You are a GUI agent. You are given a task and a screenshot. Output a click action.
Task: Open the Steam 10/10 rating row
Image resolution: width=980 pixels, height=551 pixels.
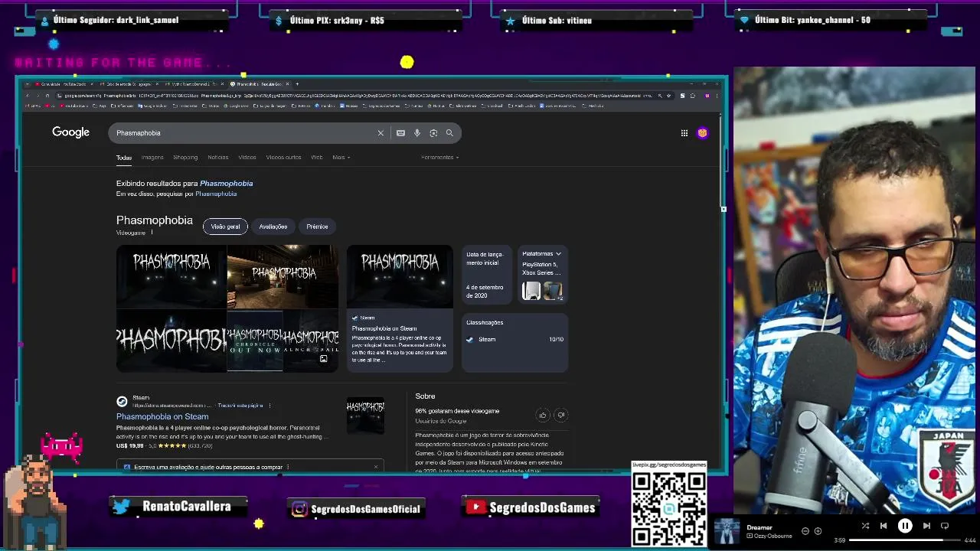514,340
